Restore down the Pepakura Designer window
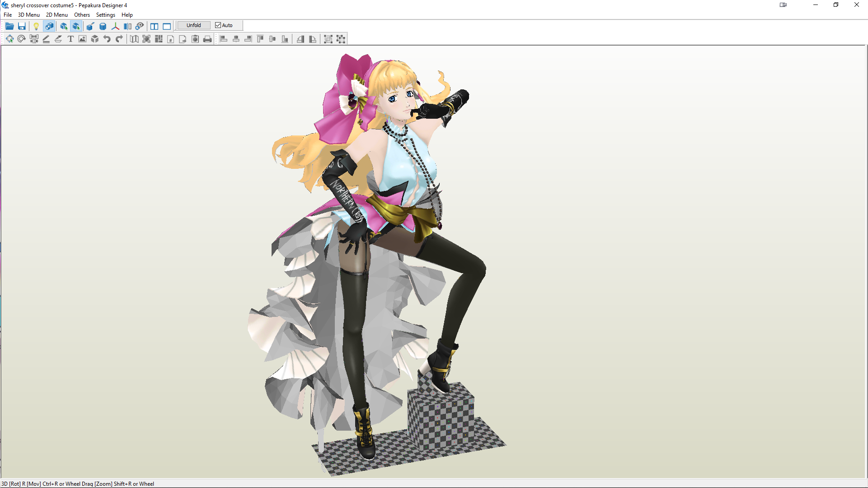 point(836,5)
